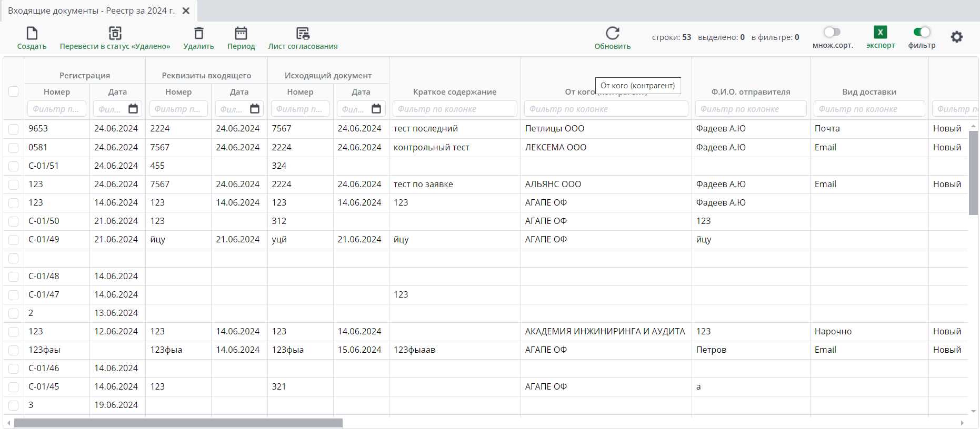Viewport: 980px width, 429px height.
Task: Check the row С-01/51 checkbox
Action: coord(14,166)
